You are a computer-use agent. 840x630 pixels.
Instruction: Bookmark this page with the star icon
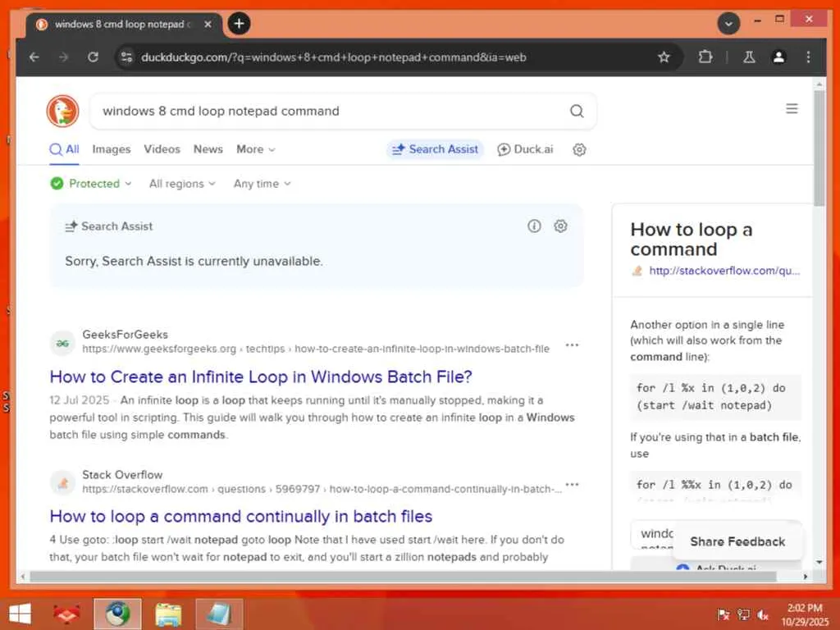click(664, 57)
